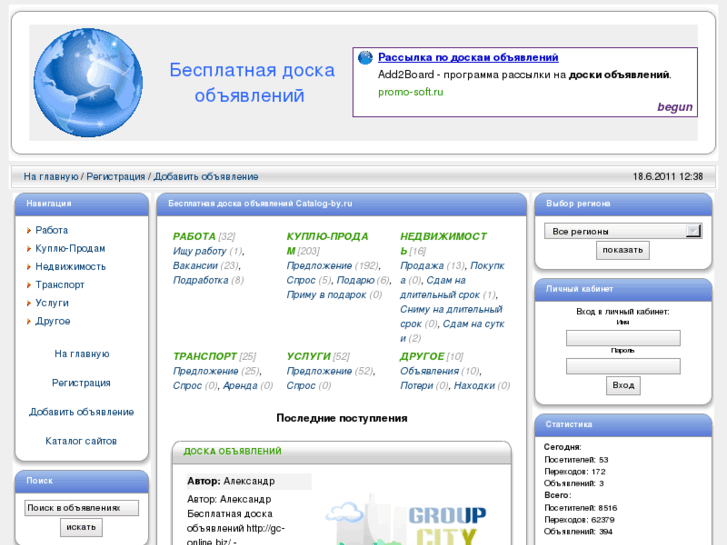This screenshot has width=727, height=545.
Task: Click the small globe icon in the ad block
Action: (365, 58)
